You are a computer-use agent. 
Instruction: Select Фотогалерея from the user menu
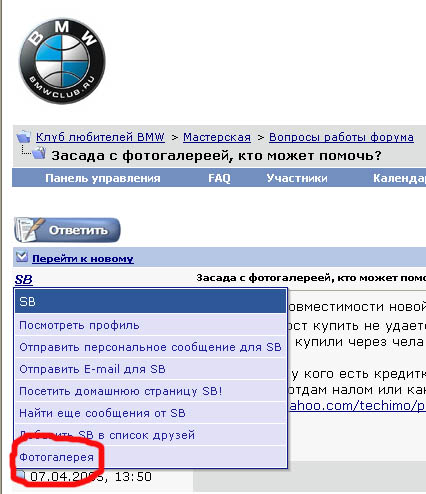tap(151, 457)
